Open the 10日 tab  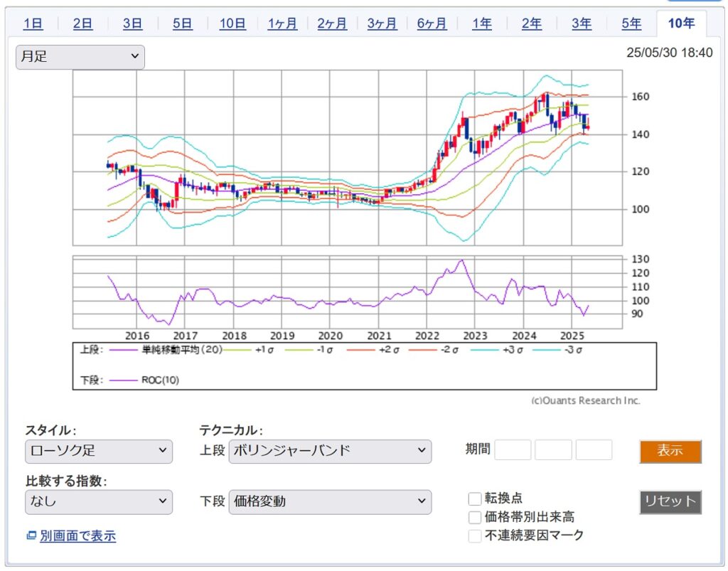tap(232, 23)
